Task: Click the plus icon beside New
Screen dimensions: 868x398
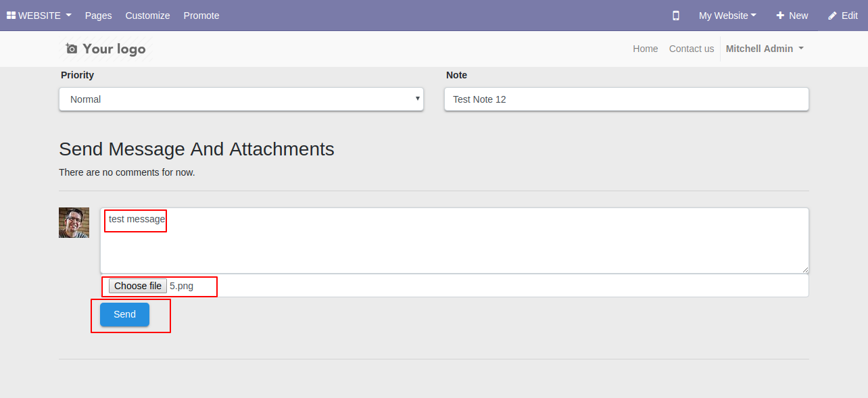Action: (780, 16)
